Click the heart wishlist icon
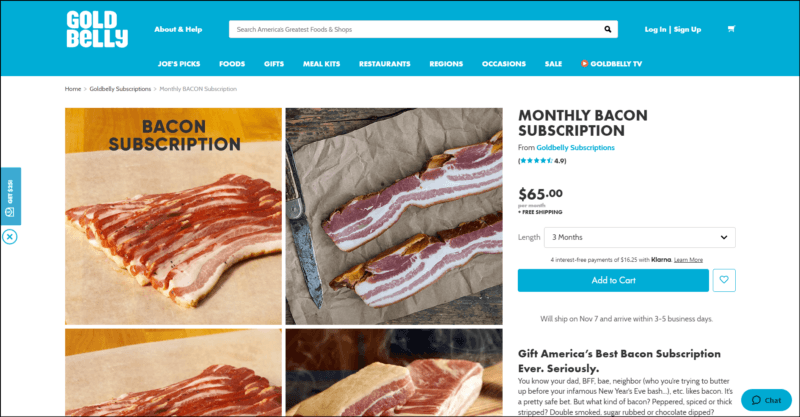The image size is (800, 417). pyautogui.click(x=724, y=280)
